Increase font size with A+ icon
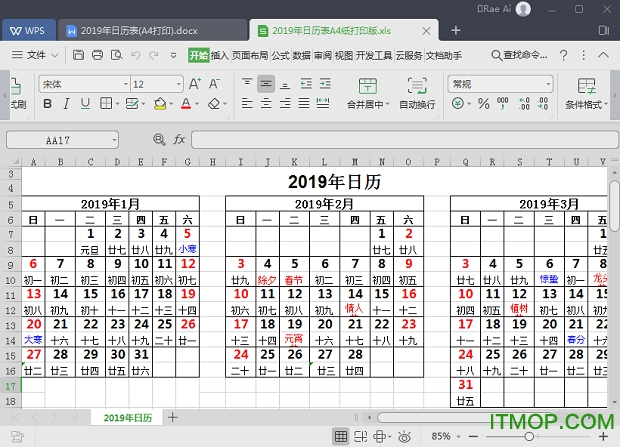The height and width of the screenshot is (447, 620). 195,84
